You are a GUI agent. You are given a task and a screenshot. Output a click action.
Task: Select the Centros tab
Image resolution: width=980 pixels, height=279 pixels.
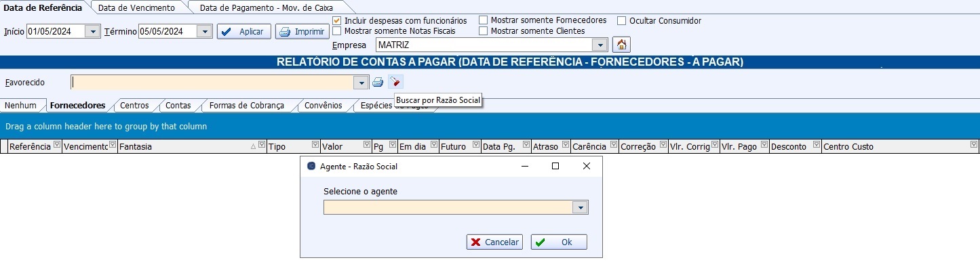tap(134, 106)
